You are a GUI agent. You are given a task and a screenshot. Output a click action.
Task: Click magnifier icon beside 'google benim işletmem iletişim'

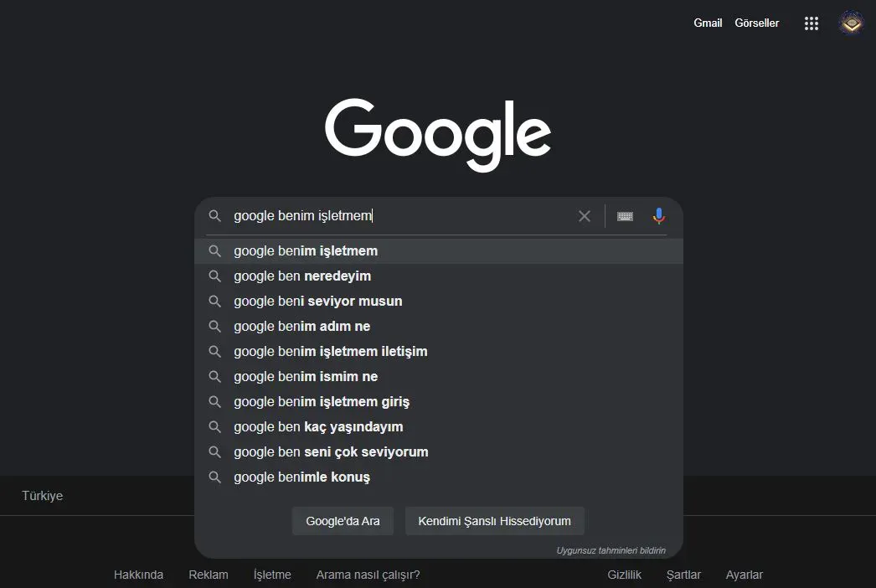coord(214,352)
